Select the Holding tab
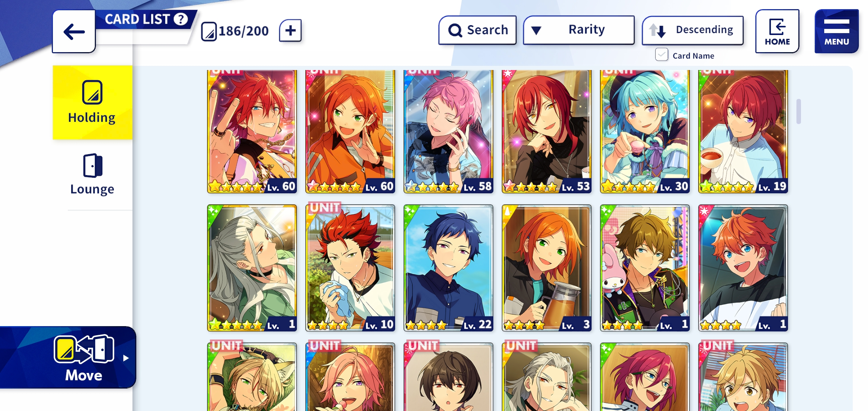The height and width of the screenshot is (411, 868). pyautogui.click(x=92, y=102)
